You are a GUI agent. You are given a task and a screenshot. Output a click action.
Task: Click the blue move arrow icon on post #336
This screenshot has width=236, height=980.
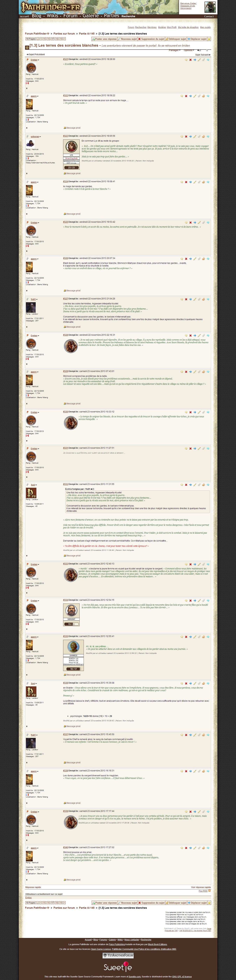(190, 683)
